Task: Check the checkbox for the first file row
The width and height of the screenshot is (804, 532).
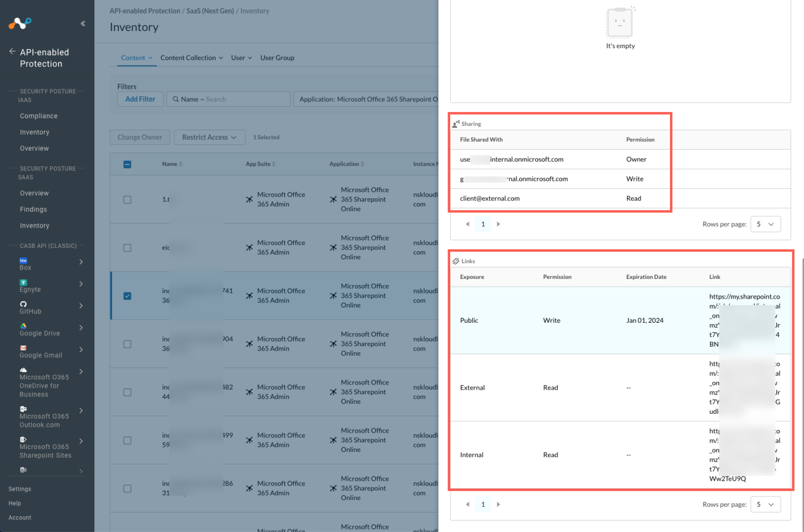Action: (127, 199)
